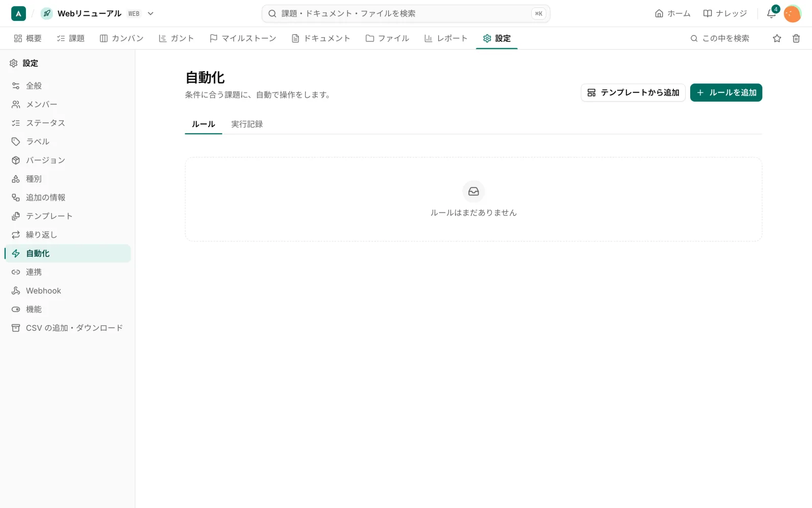The height and width of the screenshot is (508, 812).
Task: Select 自動化 in the settings sidebar
Action: (x=67, y=253)
